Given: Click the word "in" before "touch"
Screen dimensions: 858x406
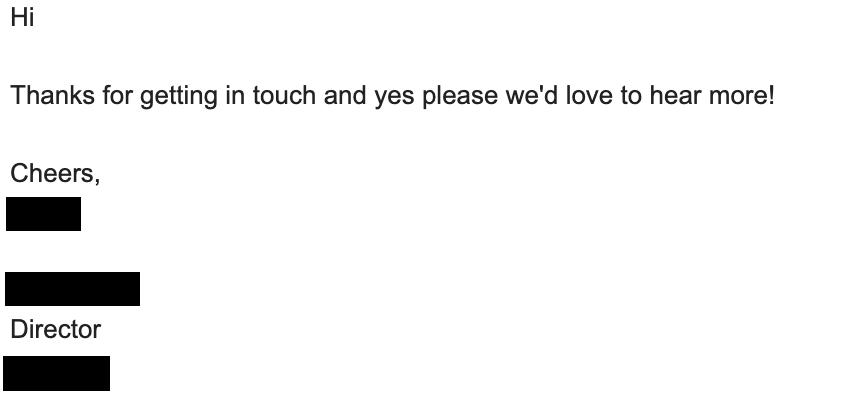Looking at the screenshot, I should [235, 95].
